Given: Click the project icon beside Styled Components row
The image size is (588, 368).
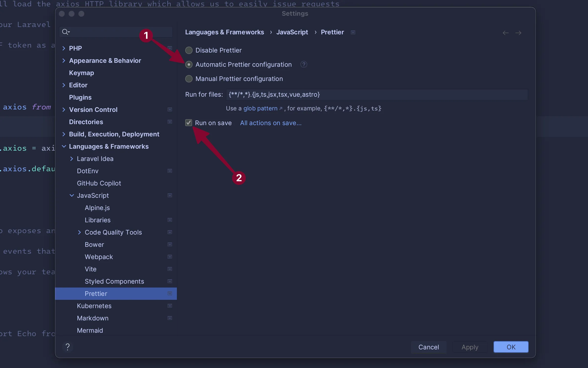Looking at the screenshot, I should (x=170, y=281).
